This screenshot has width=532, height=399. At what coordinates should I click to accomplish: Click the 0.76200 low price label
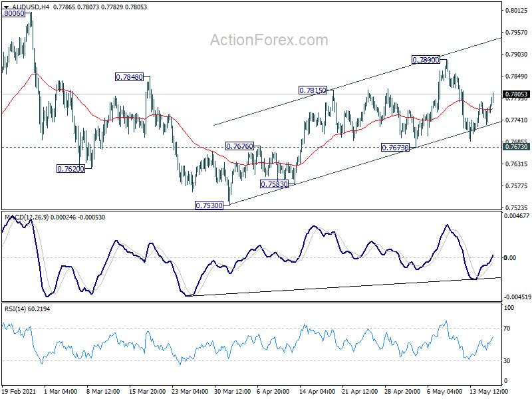click(x=70, y=169)
